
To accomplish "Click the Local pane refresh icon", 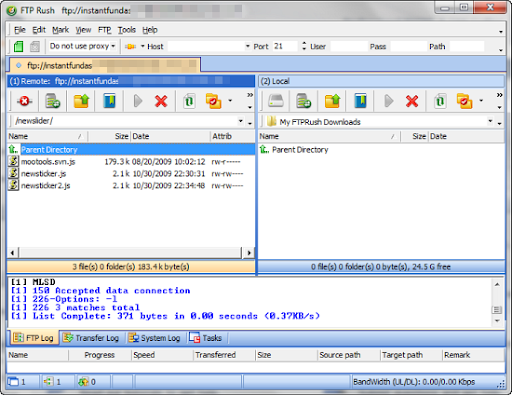I will point(440,101).
